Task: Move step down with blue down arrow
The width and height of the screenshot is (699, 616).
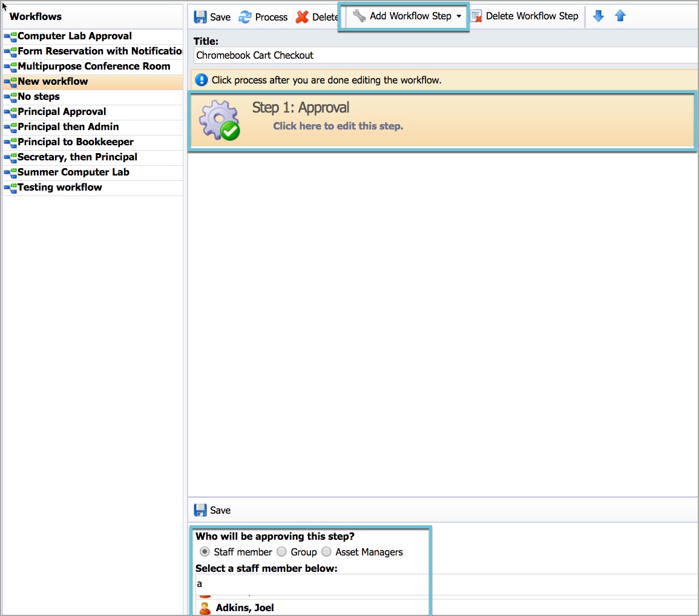Action: [599, 16]
